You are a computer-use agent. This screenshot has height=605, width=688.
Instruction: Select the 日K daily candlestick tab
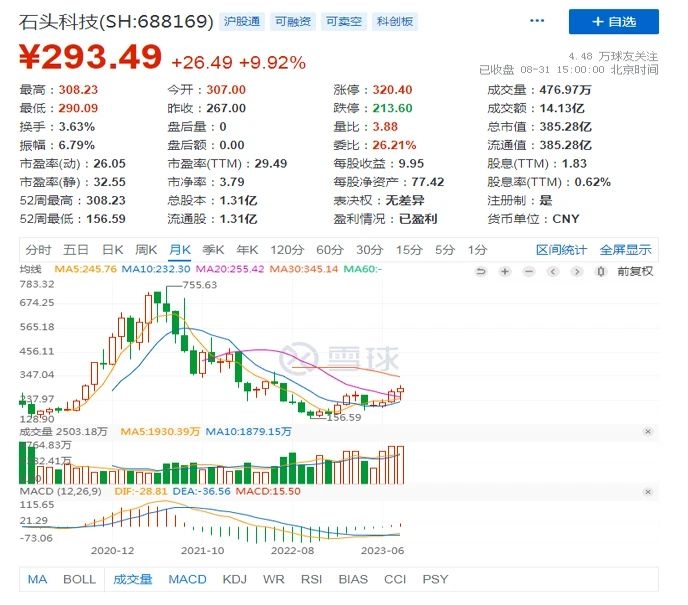click(112, 250)
